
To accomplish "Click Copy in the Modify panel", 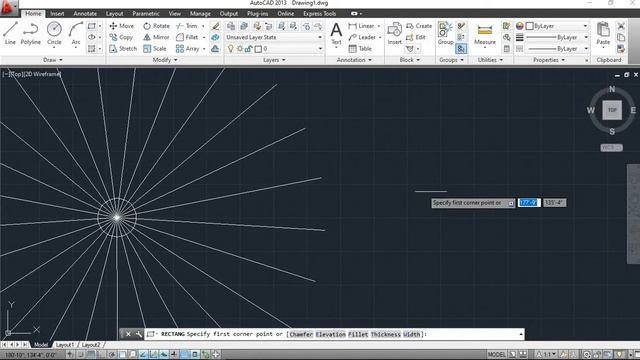I will click(x=121, y=37).
